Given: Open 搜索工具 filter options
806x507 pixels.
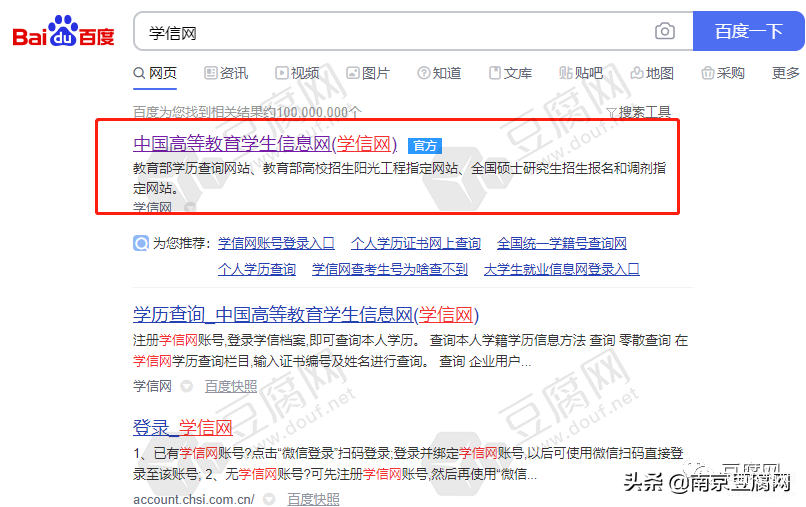Looking at the screenshot, I should tap(639, 112).
